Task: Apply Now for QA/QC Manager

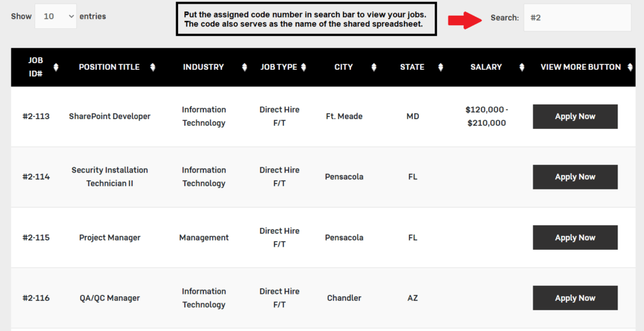Action: pos(575,298)
